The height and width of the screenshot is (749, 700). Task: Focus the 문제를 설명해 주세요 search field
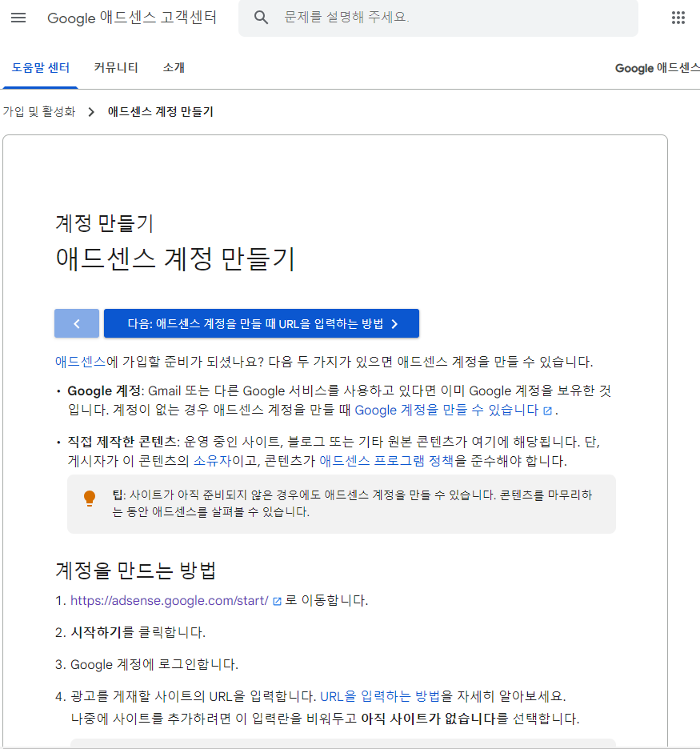[x=438, y=18]
